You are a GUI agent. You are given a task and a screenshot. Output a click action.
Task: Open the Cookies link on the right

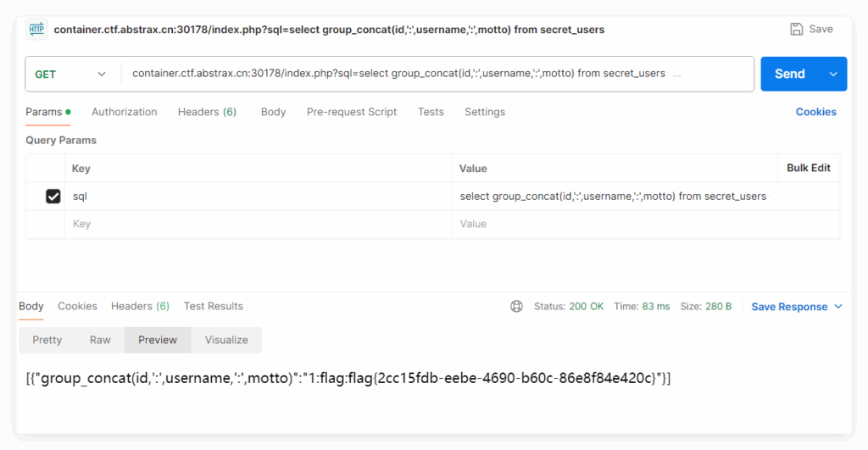[815, 112]
